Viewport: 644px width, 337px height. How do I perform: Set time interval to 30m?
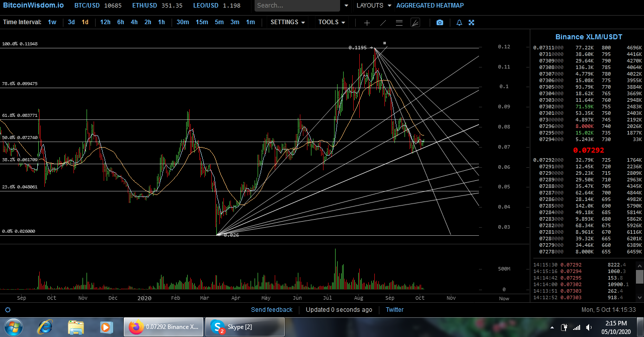point(183,22)
